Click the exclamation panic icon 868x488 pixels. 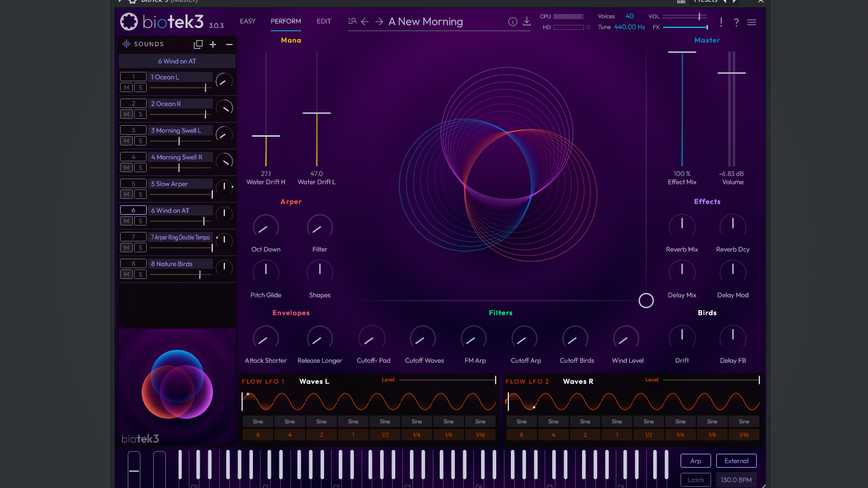click(721, 22)
